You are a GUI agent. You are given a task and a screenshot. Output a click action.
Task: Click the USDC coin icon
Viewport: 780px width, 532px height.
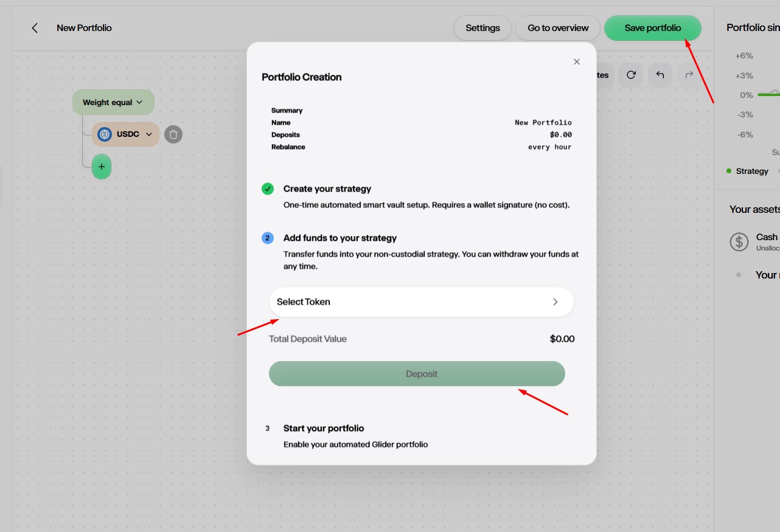[105, 134]
